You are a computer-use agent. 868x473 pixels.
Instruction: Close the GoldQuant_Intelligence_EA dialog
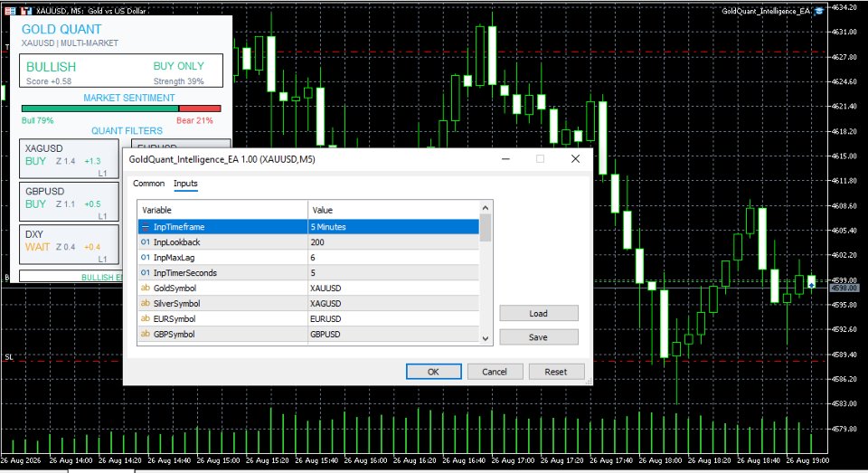tap(575, 159)
